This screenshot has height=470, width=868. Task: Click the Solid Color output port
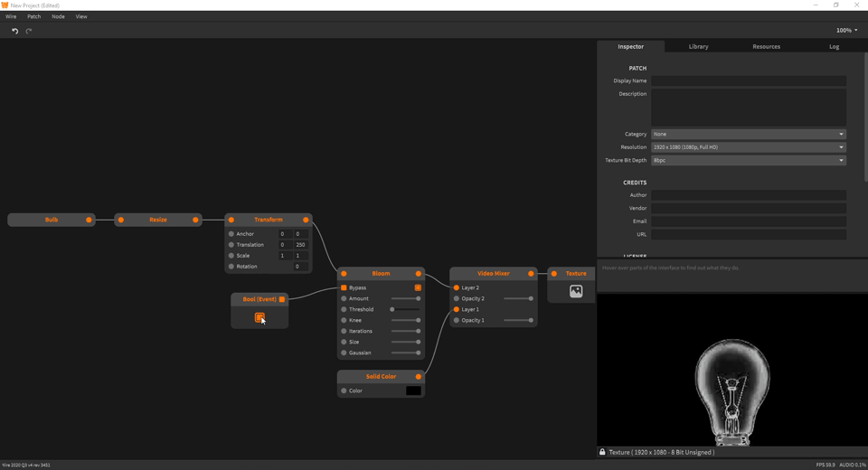click(x=419, y=376)
